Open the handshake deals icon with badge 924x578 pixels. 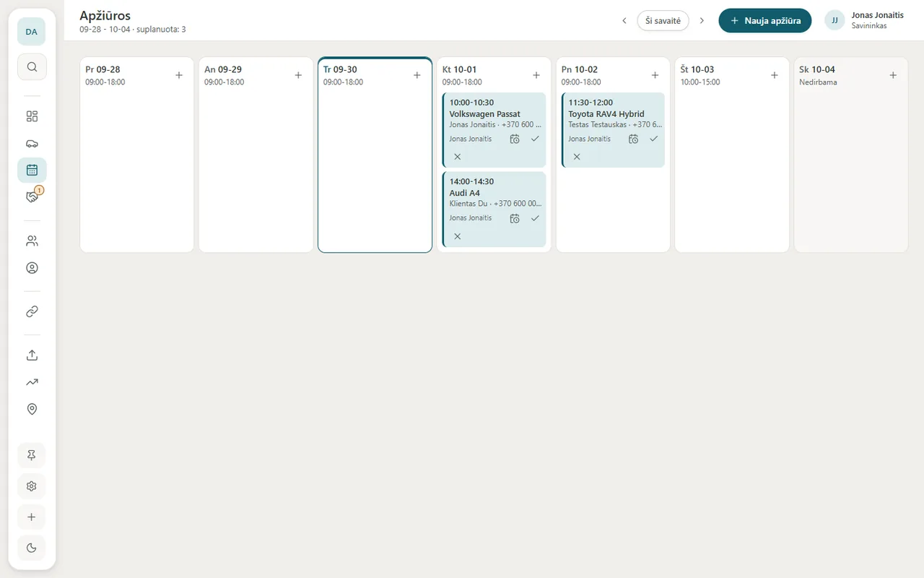[32, 197]
